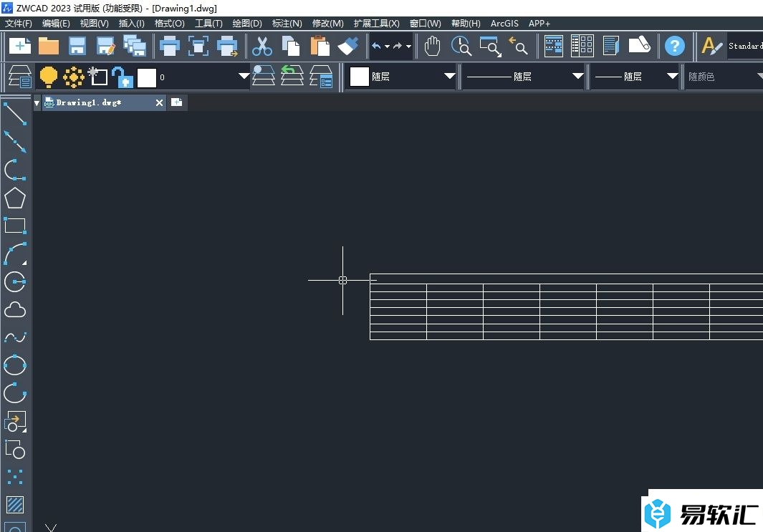Viewport: 763px width, 532px height.
Task: Save the current drawing
Action: (x=77, y=47)
